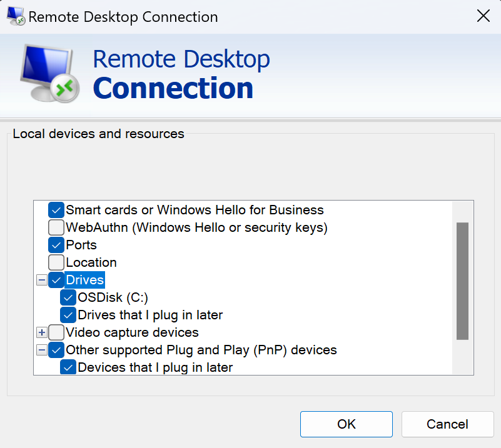The image size is (501, 448).
Task: Click the Cancel button
Action: coord(448,424)
